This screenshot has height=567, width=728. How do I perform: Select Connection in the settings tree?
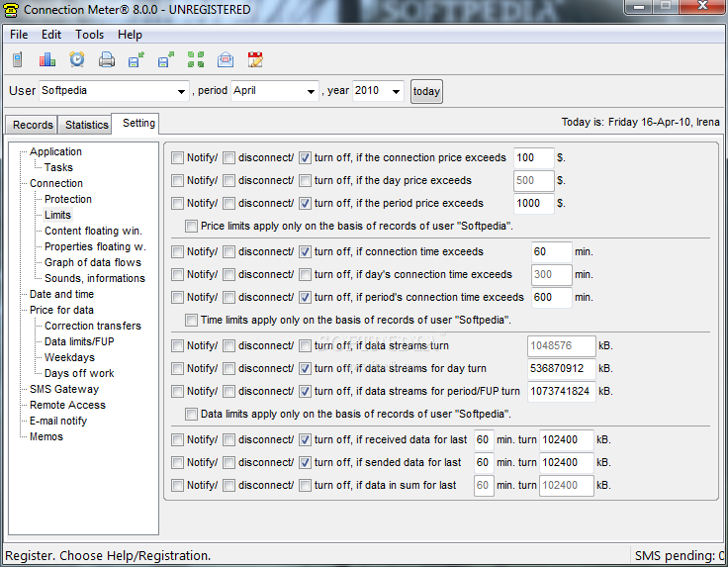pos(56,183)
